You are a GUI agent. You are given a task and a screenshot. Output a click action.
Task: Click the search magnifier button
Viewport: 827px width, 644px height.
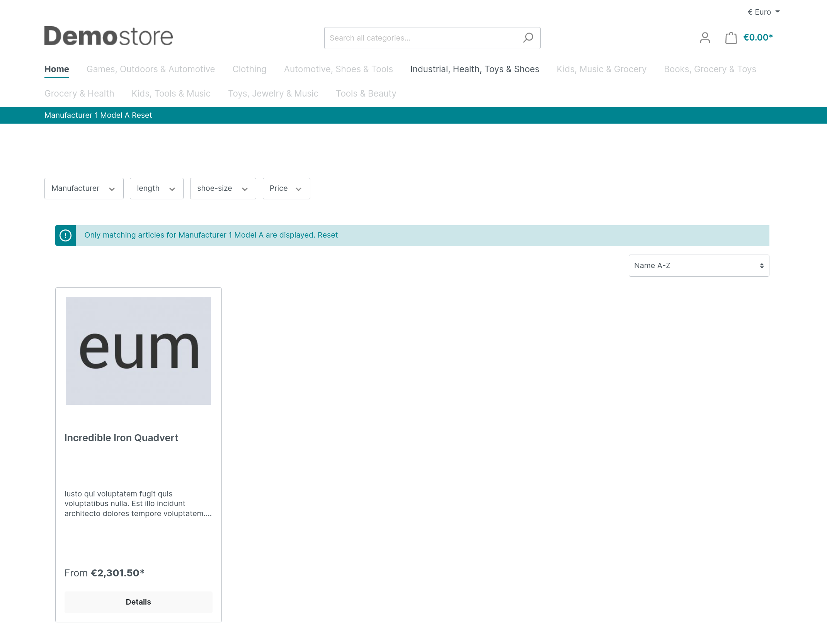click(x=528, y=37)
